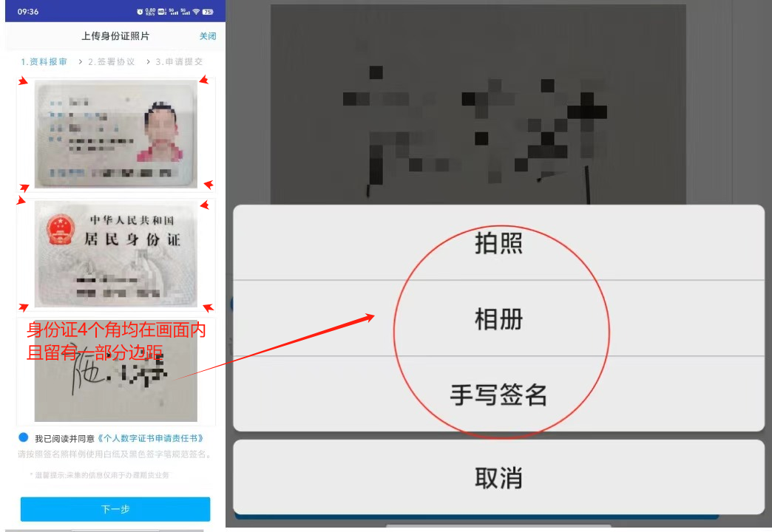Go to the 2.签署协议 step
The height and width of the screenshot is (532, 772).
click(x=111, y=62)
